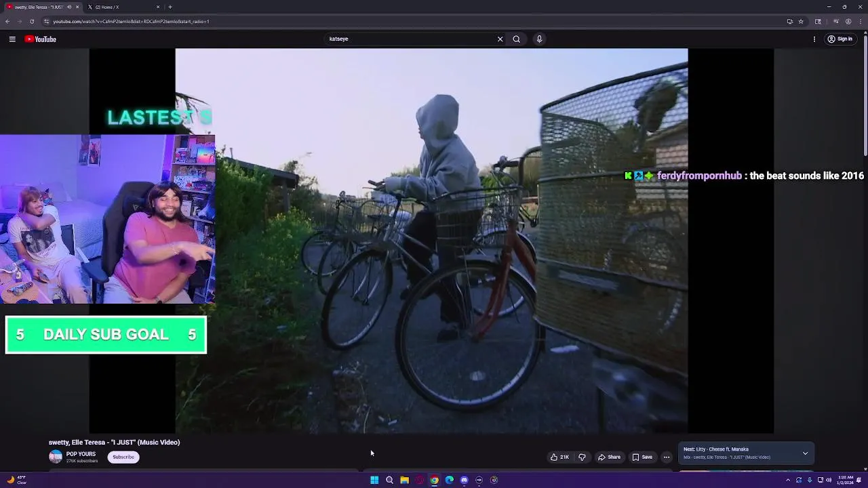Click the video player to pause
This screenshot has height=488, width=868.
[x=431, y=241]
